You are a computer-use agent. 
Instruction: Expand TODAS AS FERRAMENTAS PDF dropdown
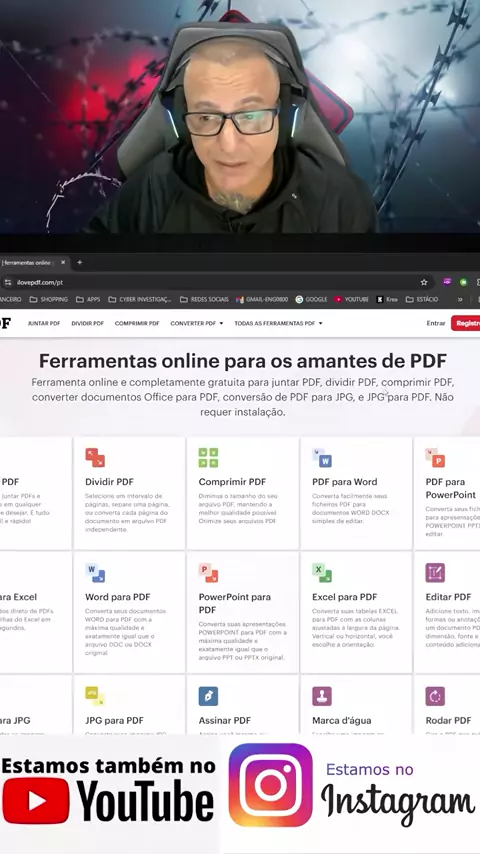278,324
